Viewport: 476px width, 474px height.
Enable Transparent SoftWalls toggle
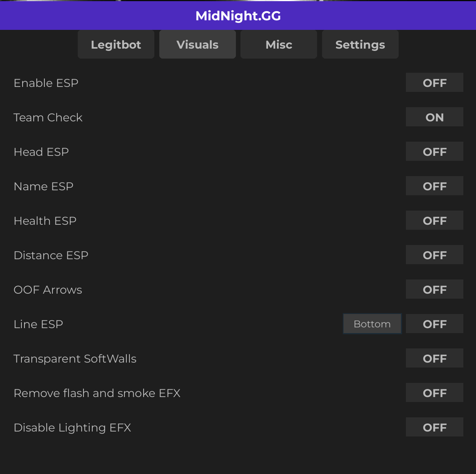pyautogui.click(x=435, y=358)
